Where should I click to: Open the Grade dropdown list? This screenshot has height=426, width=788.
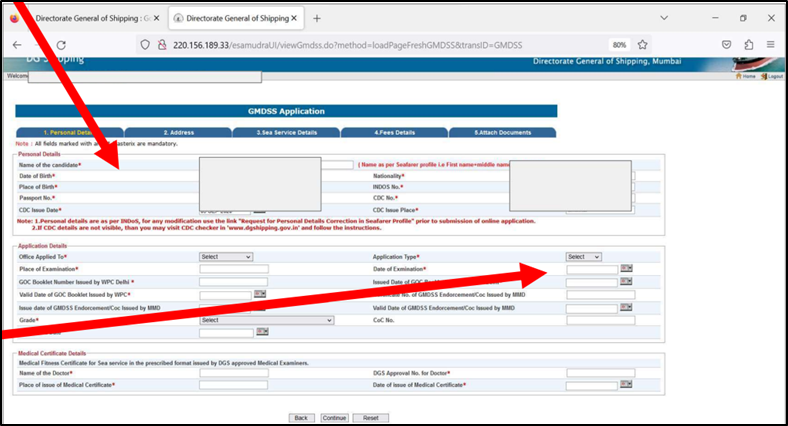(266, 320)
